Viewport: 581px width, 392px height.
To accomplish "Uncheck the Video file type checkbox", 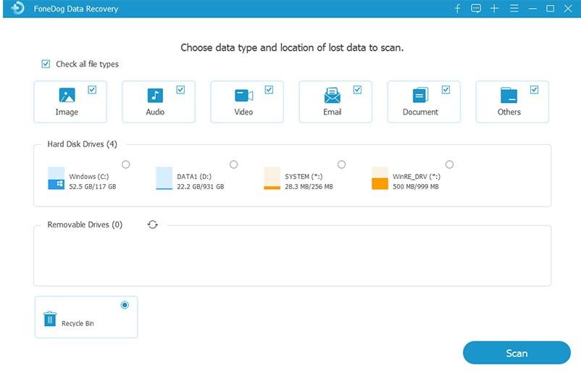I will 269,90.
